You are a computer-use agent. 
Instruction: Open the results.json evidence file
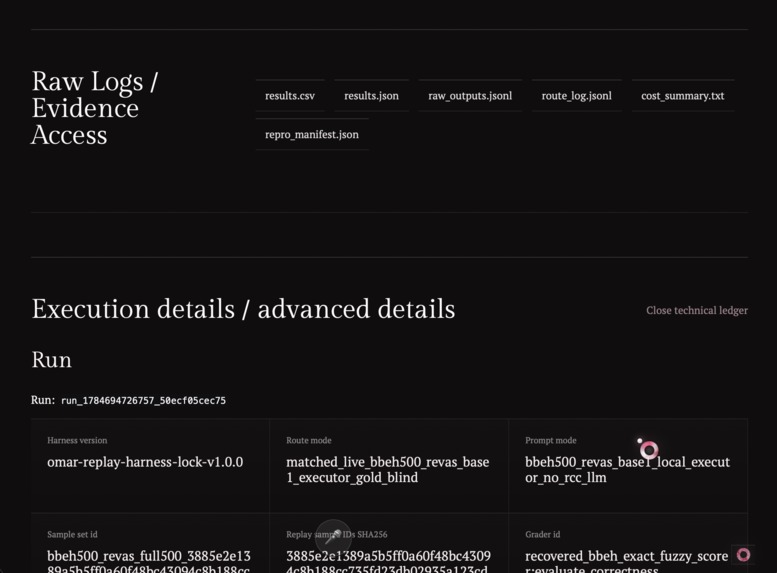coord(371,96)
